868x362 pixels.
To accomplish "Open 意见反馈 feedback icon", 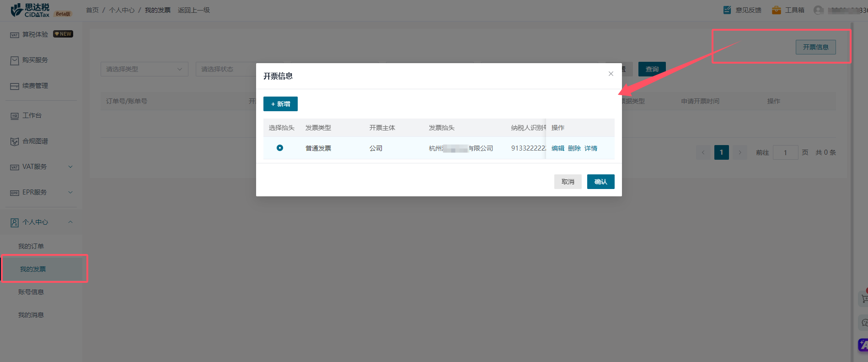I will (x=727, y=10).
